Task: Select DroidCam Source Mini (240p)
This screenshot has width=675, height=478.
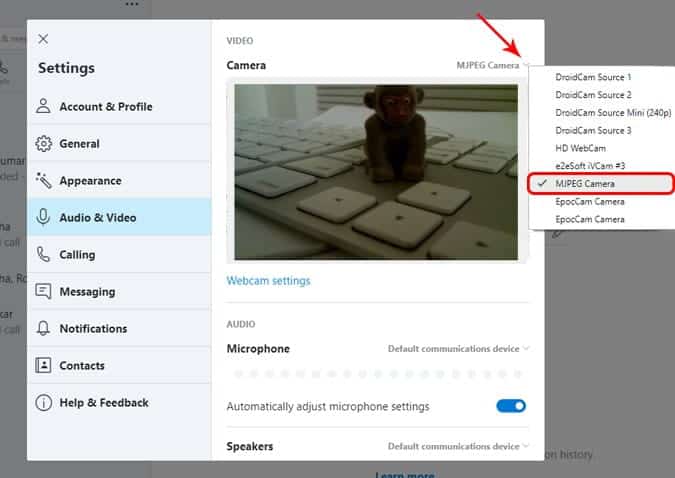Action: click(601, 112)
